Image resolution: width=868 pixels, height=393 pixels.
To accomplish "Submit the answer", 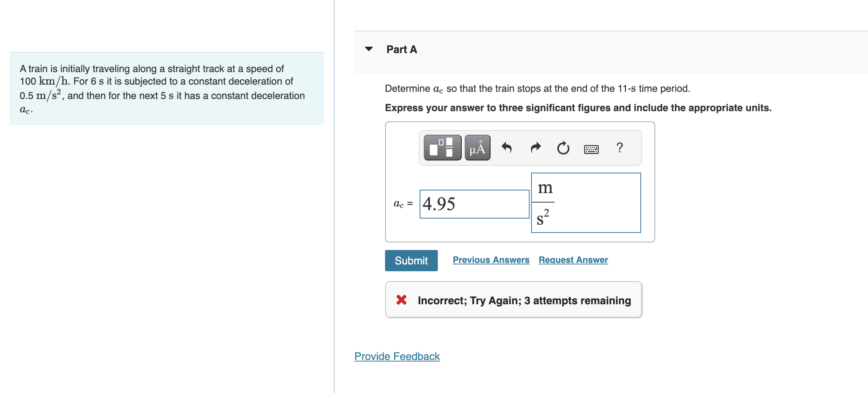I will [411, 261].
